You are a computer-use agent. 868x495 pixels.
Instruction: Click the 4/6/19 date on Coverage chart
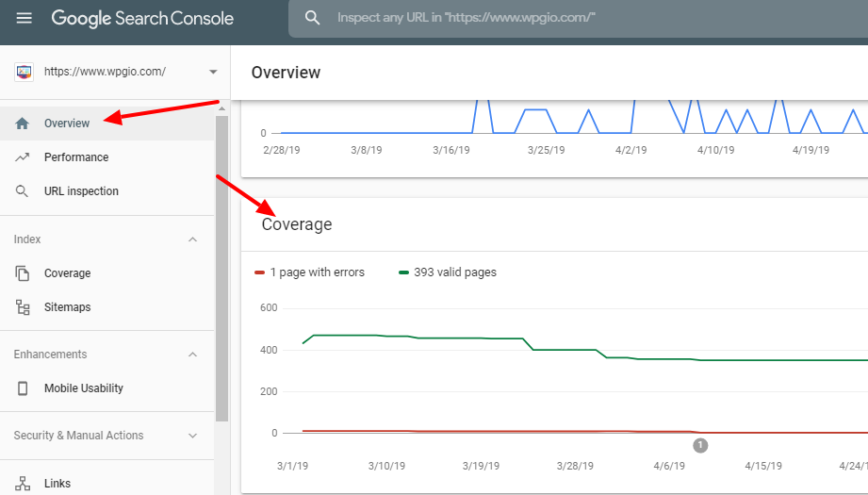669,466
